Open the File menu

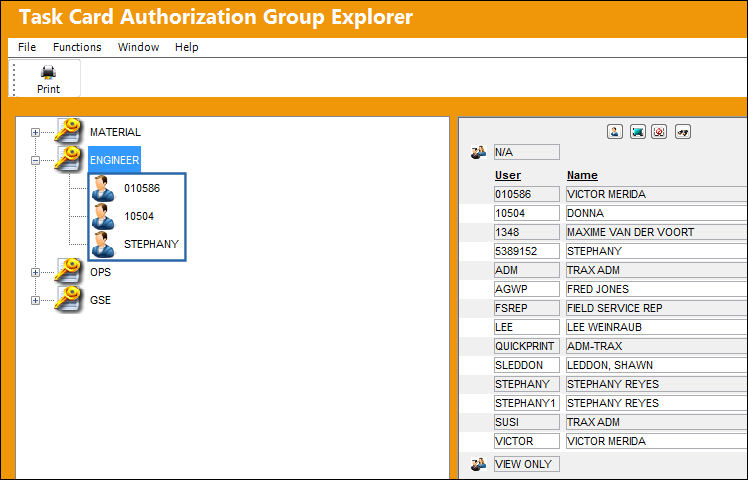point(27,47)
